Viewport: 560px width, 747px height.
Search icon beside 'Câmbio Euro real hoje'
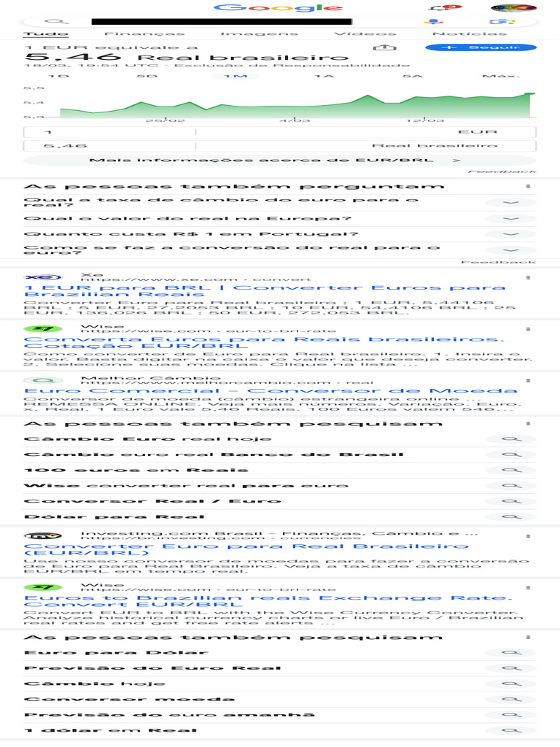coord(511,439)
